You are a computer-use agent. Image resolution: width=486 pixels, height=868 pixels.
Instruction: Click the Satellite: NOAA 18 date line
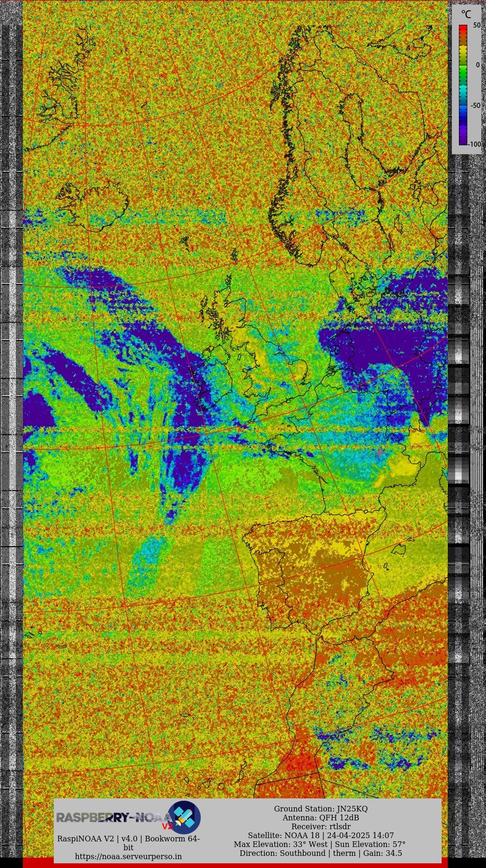point(321,835)
